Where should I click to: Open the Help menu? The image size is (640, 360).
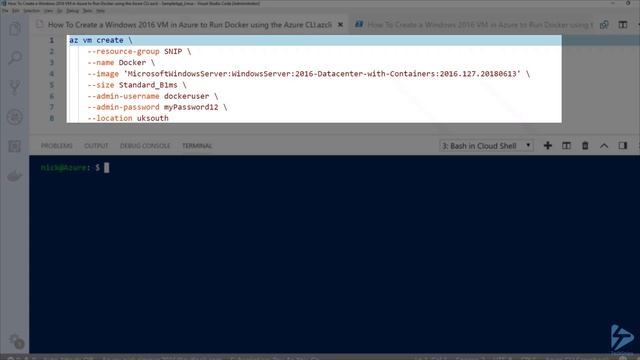[100, 11]
